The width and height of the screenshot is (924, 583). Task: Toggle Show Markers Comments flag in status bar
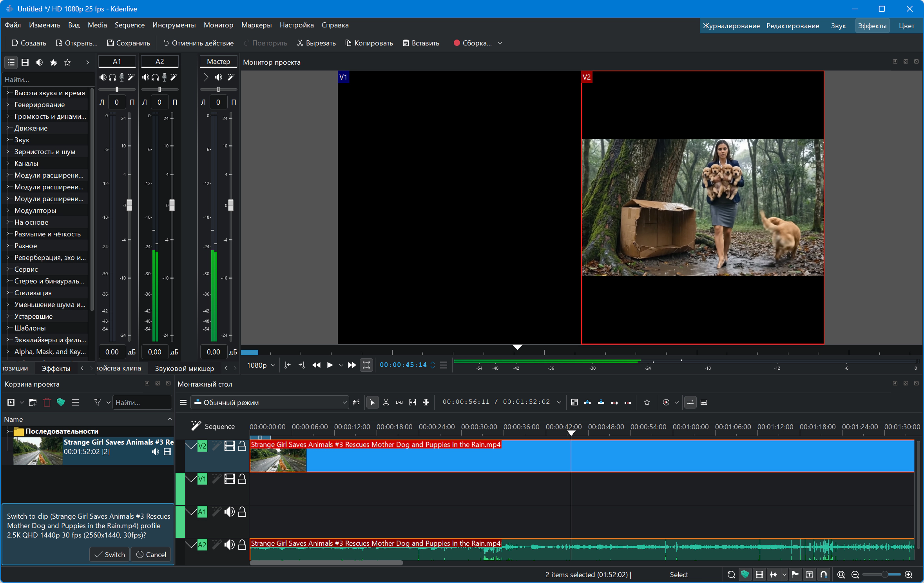click(x=795, y=575)
